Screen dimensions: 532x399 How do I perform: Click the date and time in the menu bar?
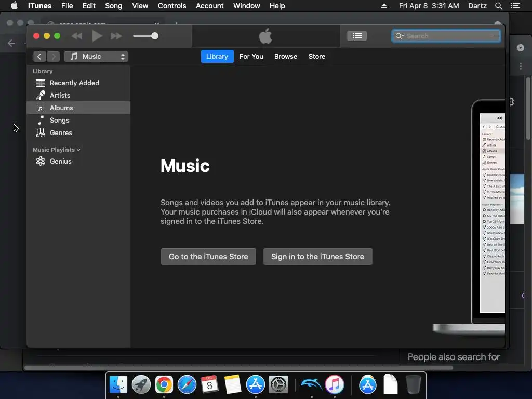(x=429, y=6)
